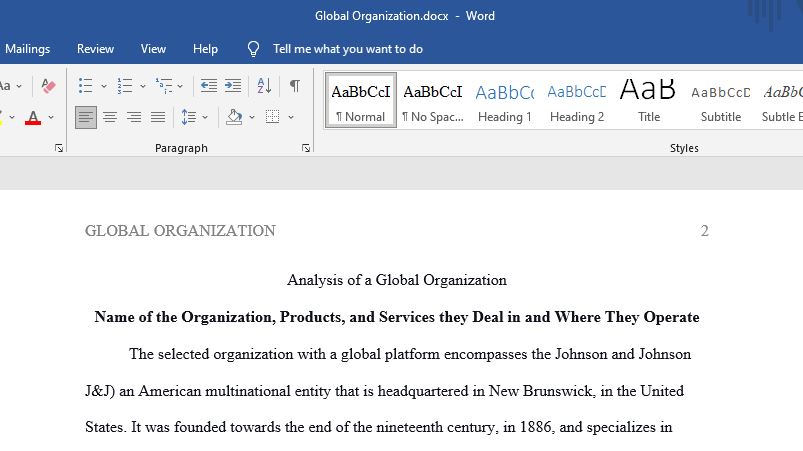Screen dimensions: 803x451
Task: Open the Mailings ribbon tab
Action: pyautogui.click(x=28, y=49)
